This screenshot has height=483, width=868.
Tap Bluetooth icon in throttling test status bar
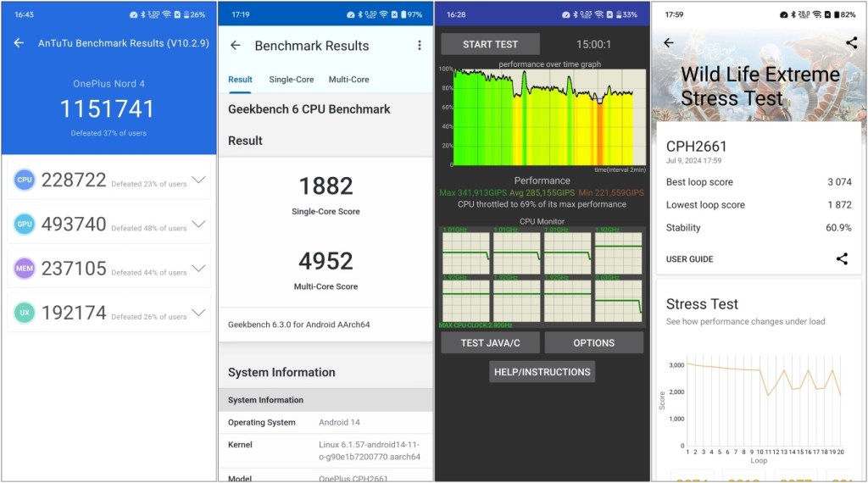[576, 15]
